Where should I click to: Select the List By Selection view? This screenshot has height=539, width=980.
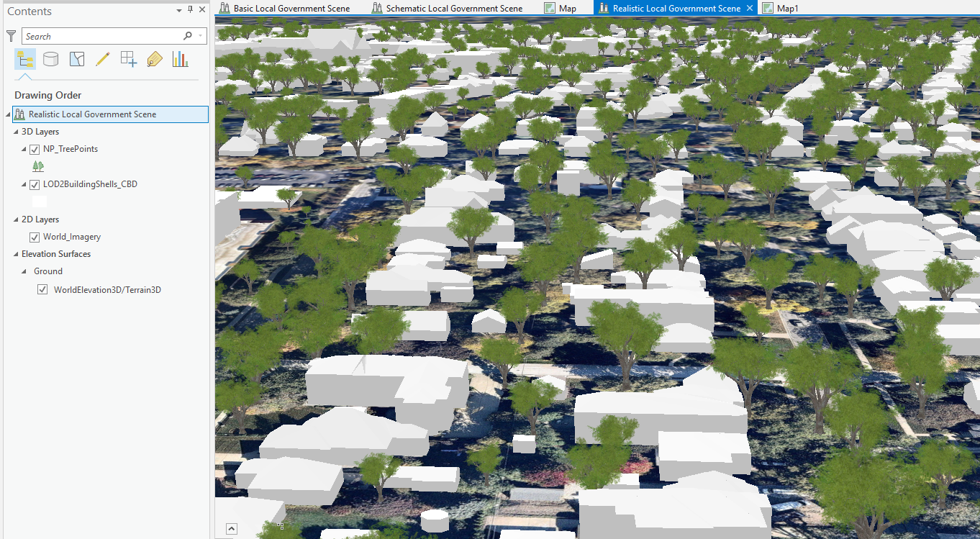point(76,59)
